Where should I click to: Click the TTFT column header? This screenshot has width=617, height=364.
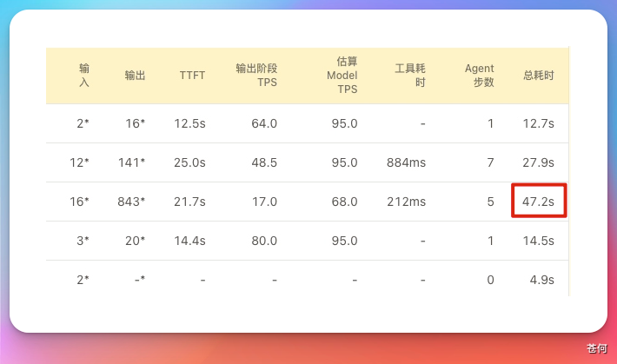(192, 76)
